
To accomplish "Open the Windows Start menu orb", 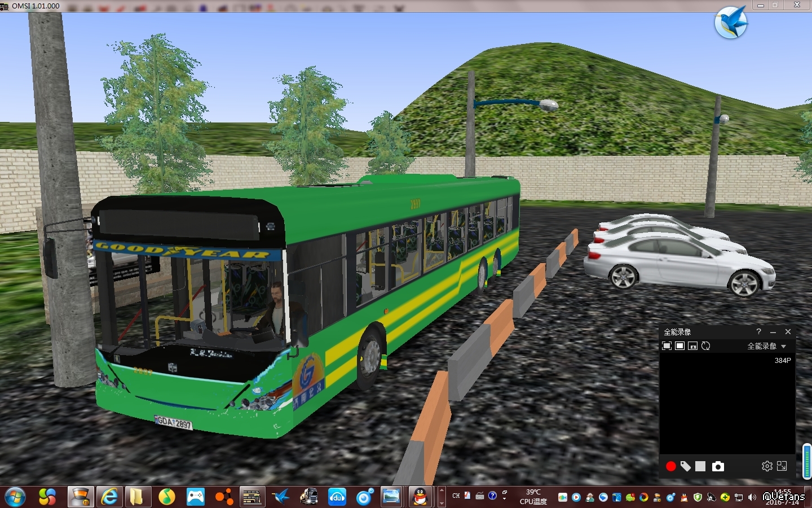I will click(x=15, y=497).
